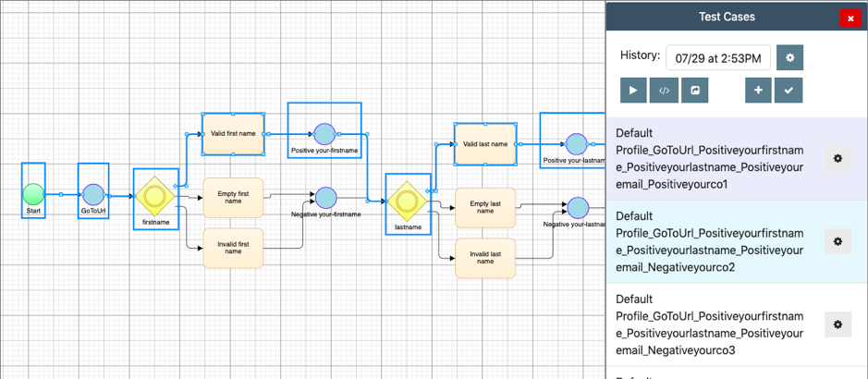Click the checkmark button in Test Cases
Image resolution: width=868 pixels, height=379 pixels.
click(x=789, y=91)
